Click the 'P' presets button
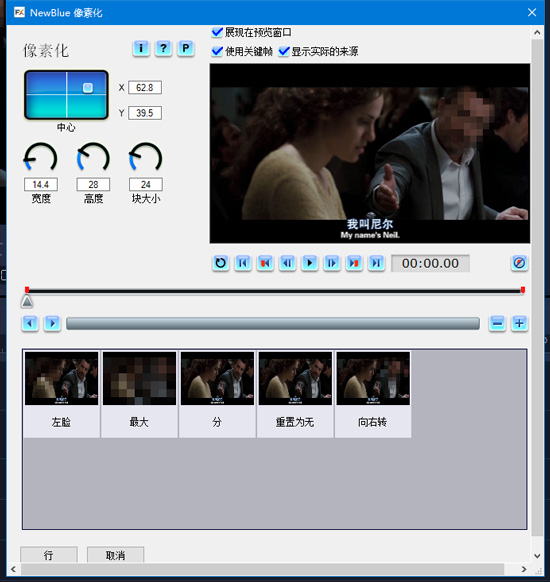 coord(186,48)
